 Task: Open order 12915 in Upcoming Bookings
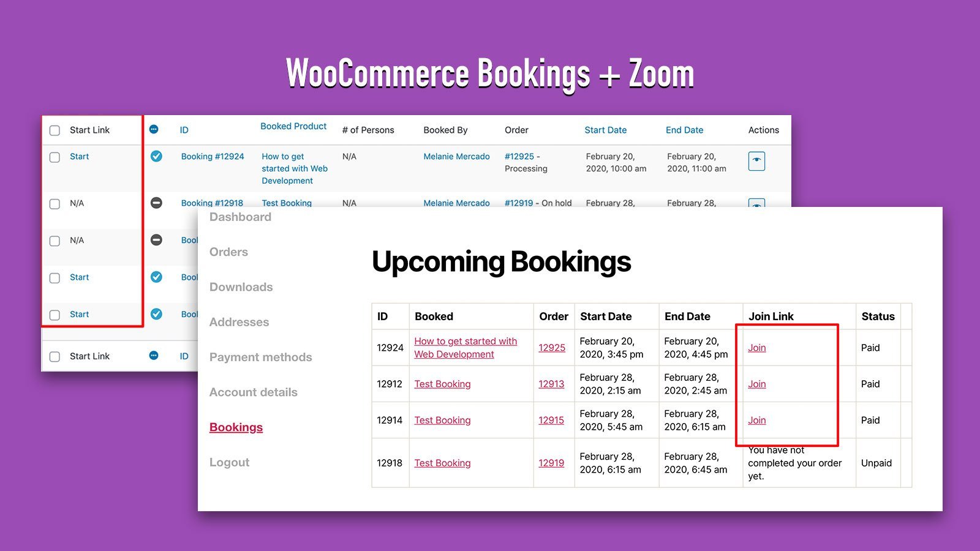pos(551,420)
